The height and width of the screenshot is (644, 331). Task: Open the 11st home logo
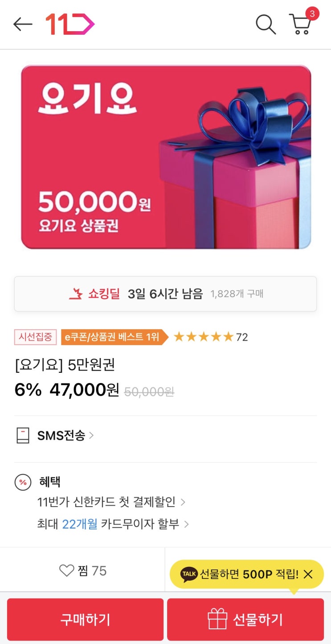pos(70,24)
